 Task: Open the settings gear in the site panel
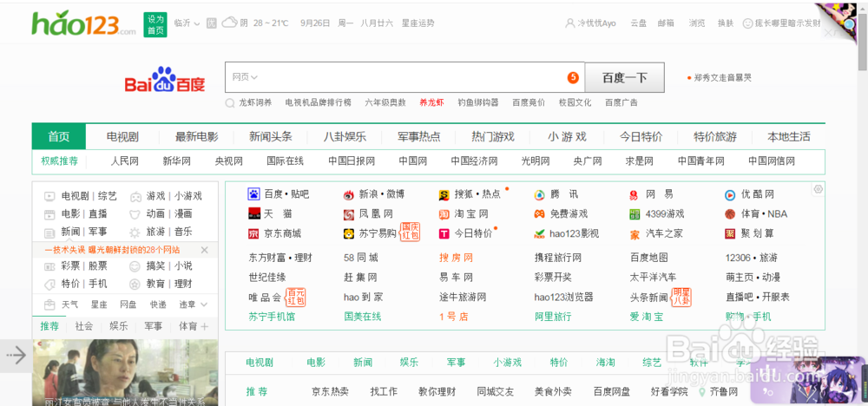click(819, 189)
